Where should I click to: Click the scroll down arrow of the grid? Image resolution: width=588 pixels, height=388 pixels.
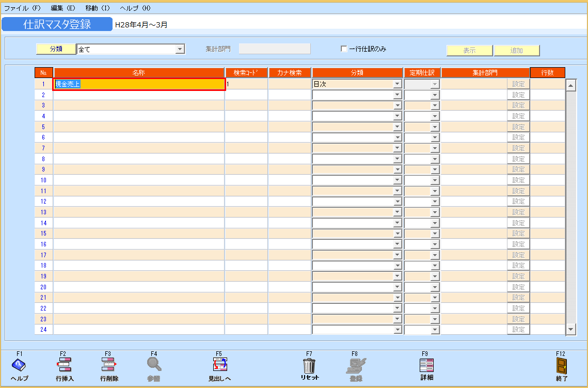(570, 329)
